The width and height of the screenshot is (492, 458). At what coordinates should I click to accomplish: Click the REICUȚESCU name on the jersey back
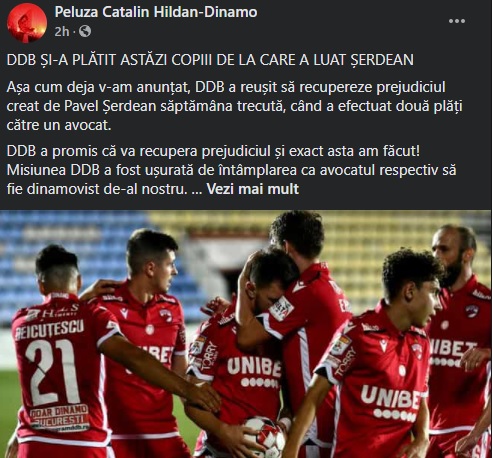[50, 330]
